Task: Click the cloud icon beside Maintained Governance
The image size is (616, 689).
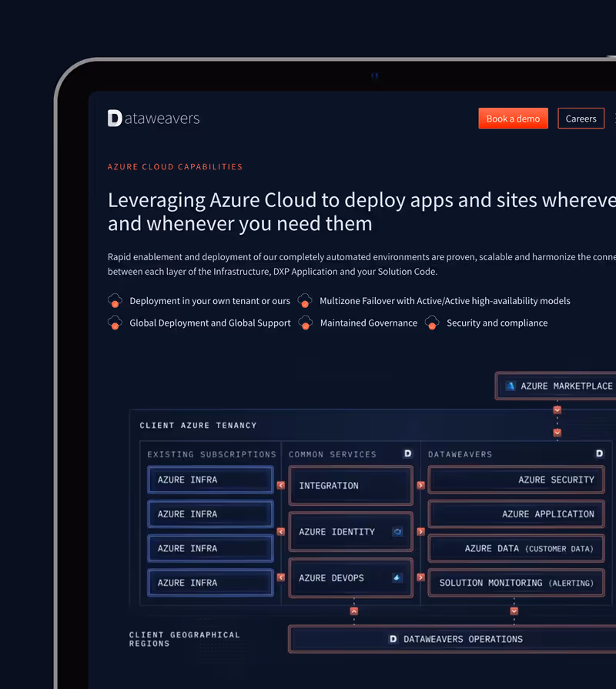Action: 306,323
